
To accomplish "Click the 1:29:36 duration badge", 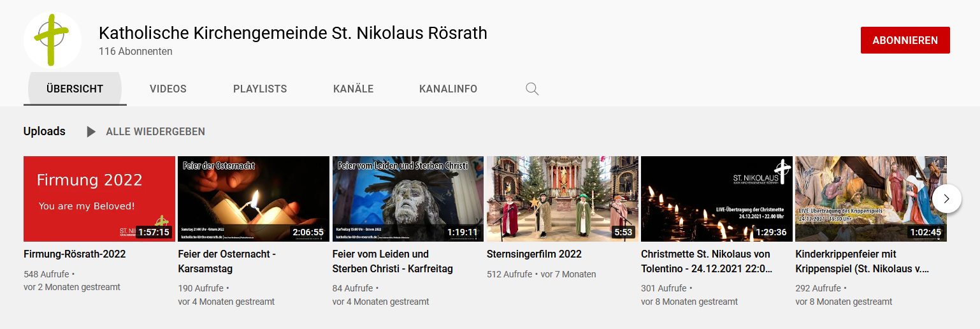I will tap(771, 232).
